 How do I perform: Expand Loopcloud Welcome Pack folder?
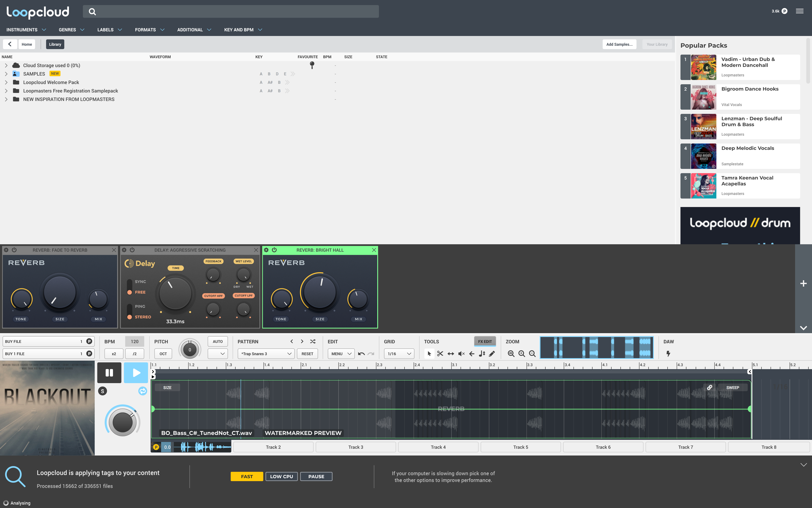(6, 82)
